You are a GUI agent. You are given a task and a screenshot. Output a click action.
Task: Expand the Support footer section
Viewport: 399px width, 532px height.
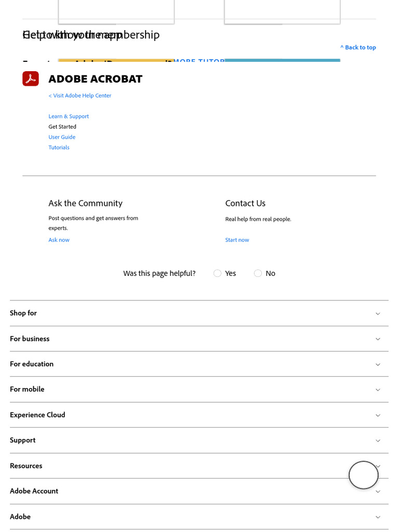pyautogui.click(x=199, y=441)
